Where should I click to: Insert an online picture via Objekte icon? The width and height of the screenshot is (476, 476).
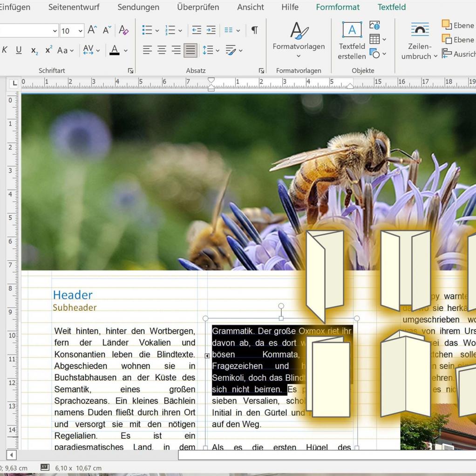374,25
